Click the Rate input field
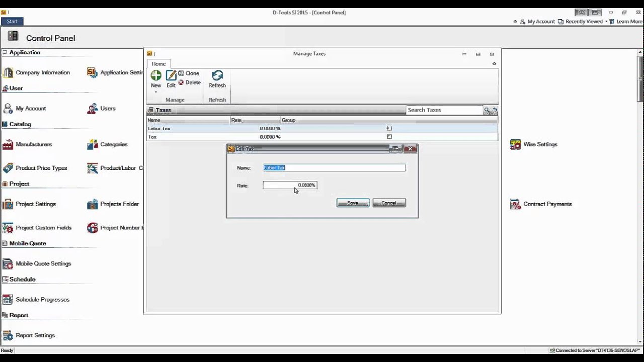The image size is (644, 362). (x=290, y=186)
